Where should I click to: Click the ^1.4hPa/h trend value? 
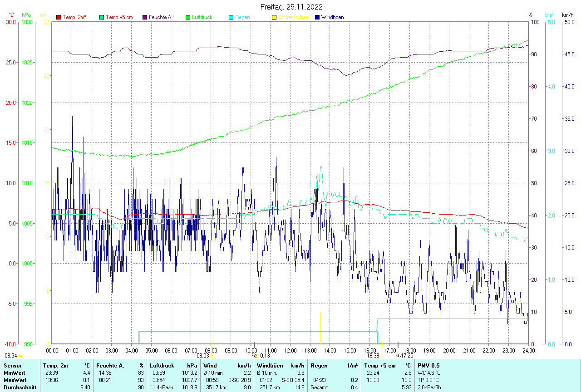click(162, 387)
